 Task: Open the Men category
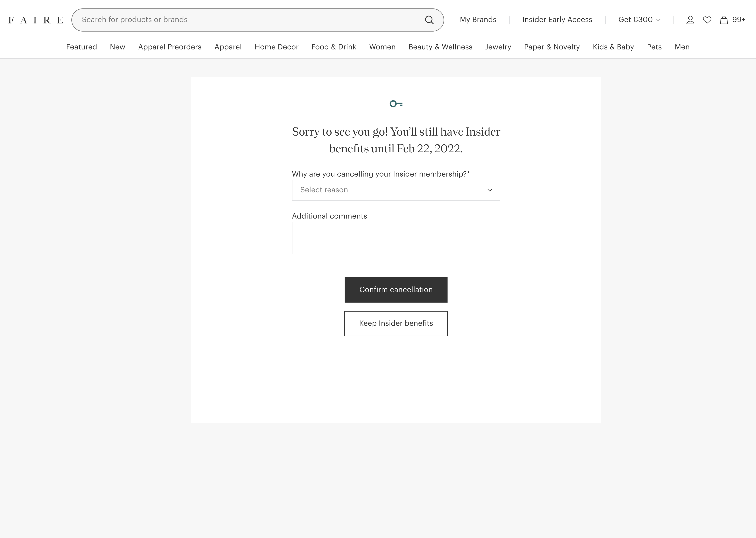[682, 47]
